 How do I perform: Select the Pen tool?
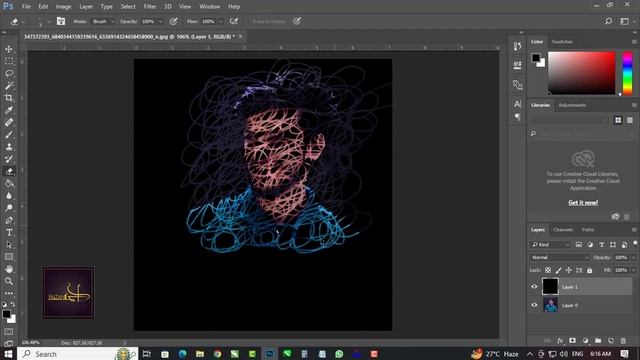pyautogui.click(x=9, y=220)
